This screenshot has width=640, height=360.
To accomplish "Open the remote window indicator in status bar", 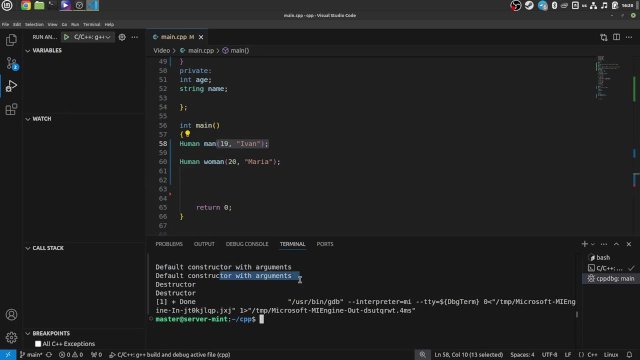I will (8, 355).
